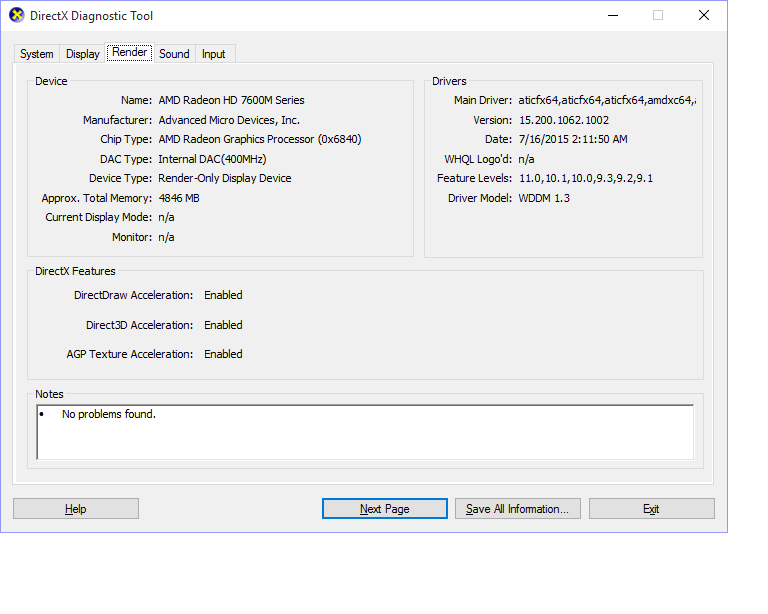Click device name 'AMD Radeon HD 7600M Series'
This screenshot has width=768, height=614.
(x=231, y=100)
